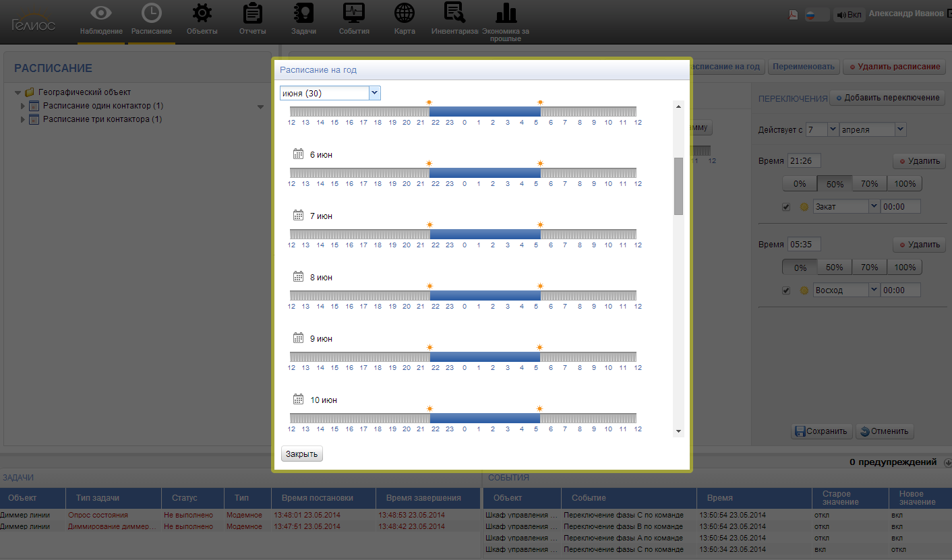Screen dimensions: 952x560
Task: Click the calendar icon beside 9 июн
Action: (x=299, y=338)
